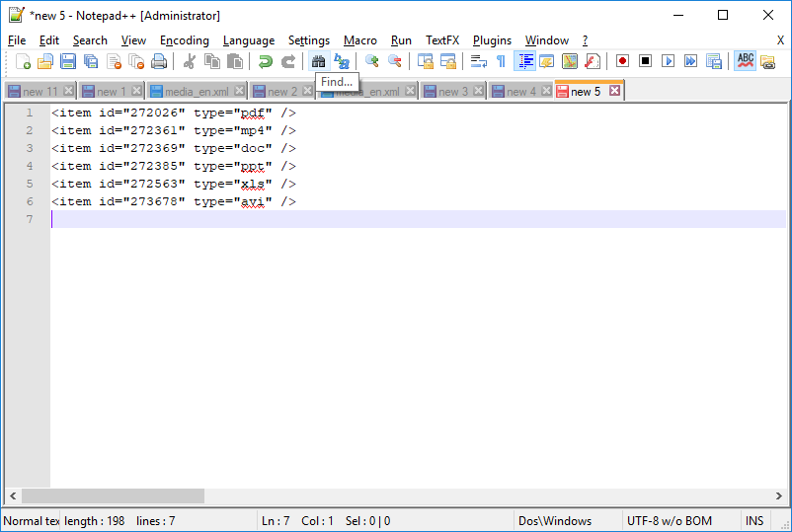Open the View menu
792x532 pixels.
coord(133,40)
